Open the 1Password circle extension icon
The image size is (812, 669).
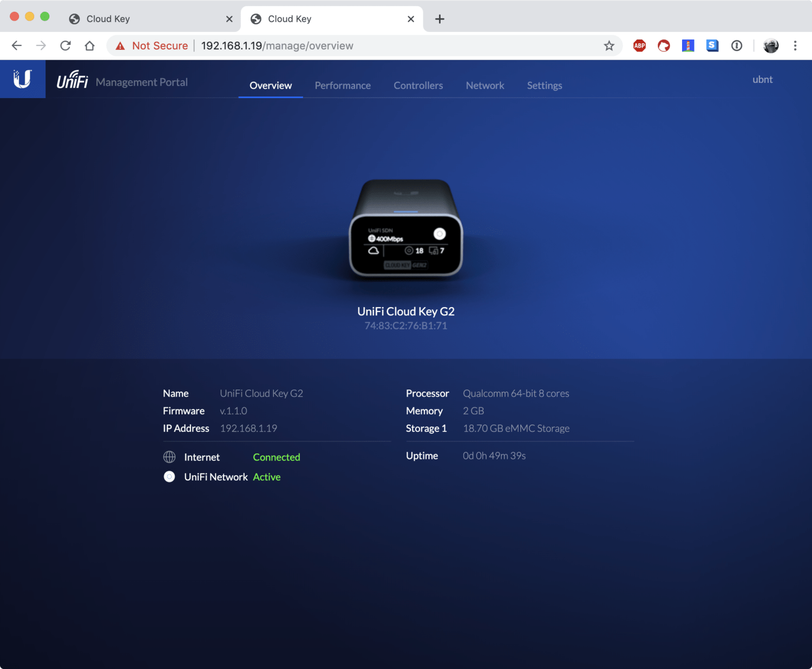point(737,46)
